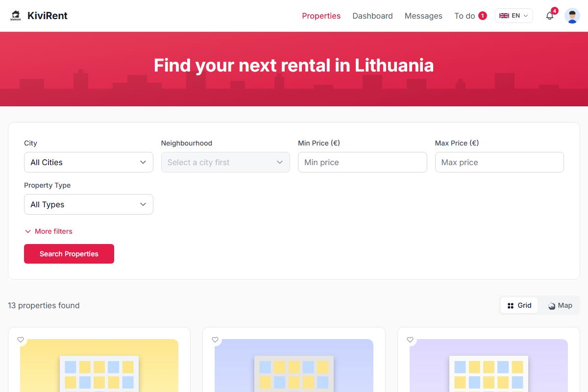Click the '13 properties found' text

[44, 305]
